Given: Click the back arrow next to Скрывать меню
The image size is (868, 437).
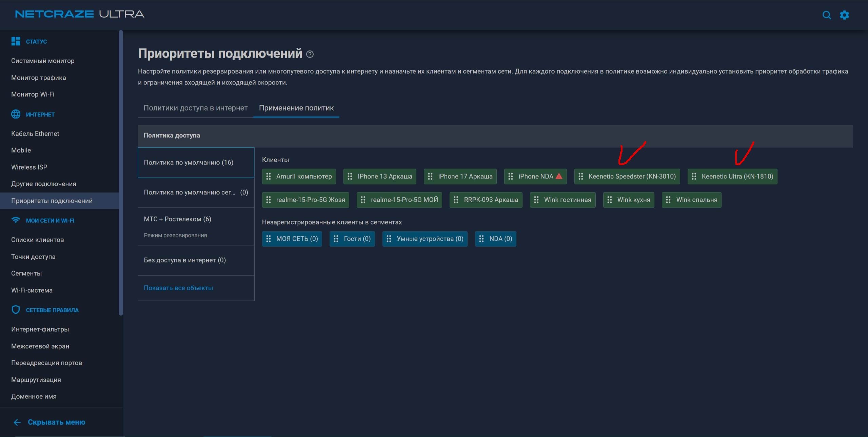Looking at the screenshot, I should (17, 422).
